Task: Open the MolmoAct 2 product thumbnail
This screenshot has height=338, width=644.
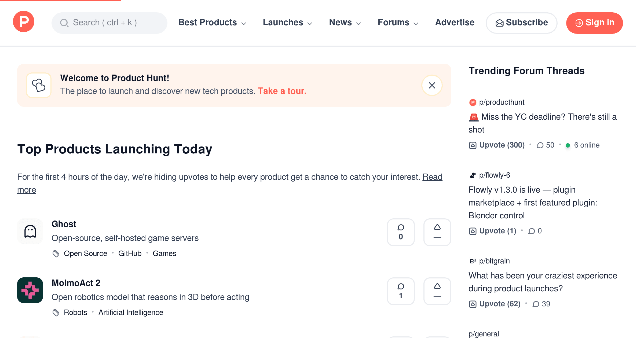Action: click(x=30, y=290)
